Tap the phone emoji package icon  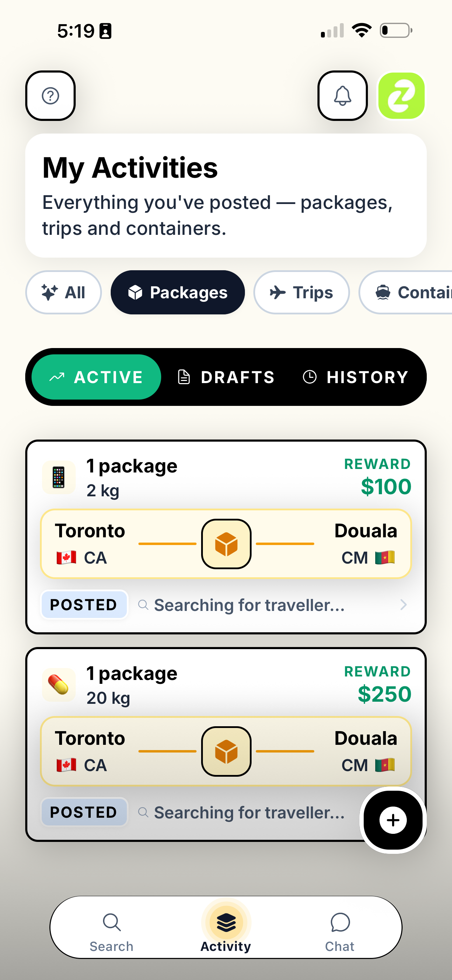(59, 477)
